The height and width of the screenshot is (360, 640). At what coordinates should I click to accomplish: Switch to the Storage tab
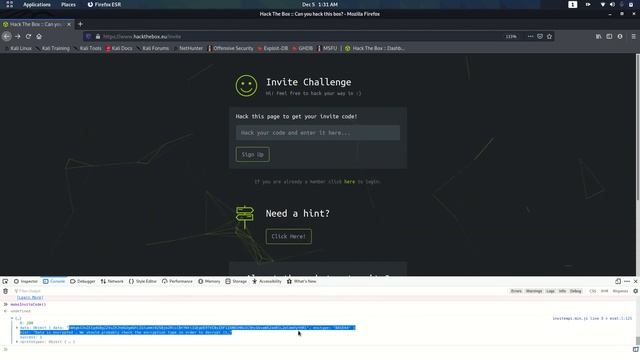pyautogui.click(x=236, y=281)
